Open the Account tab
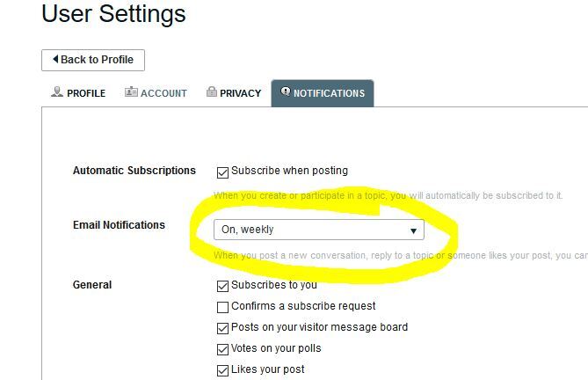 click(x=156, y=93)
